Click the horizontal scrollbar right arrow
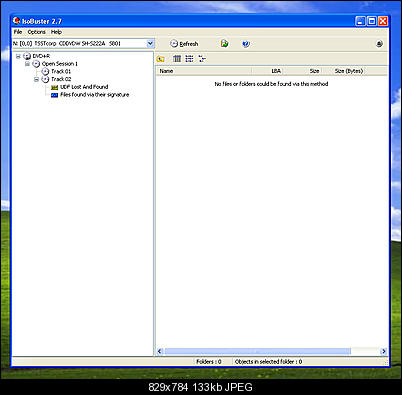The height and width of the screenshot is (395, 402). (x=383, y=351)
